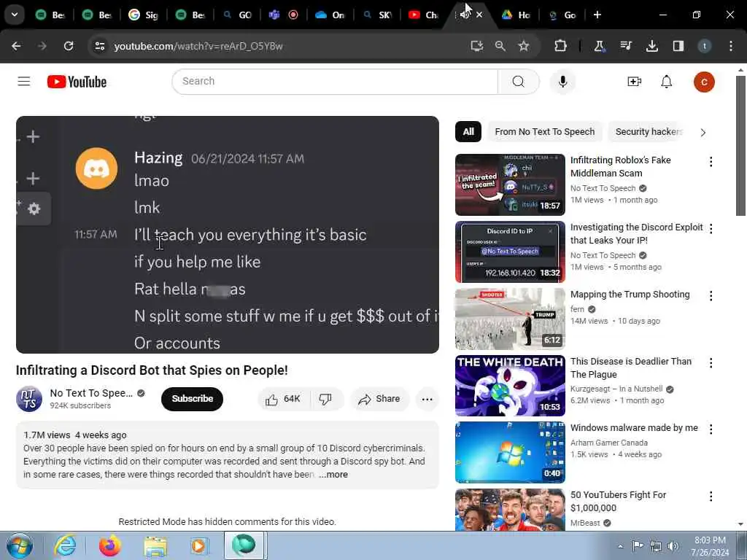This screenshot has height=560, width=747.
Task: Click the video player area
Action: coord(228,235)
